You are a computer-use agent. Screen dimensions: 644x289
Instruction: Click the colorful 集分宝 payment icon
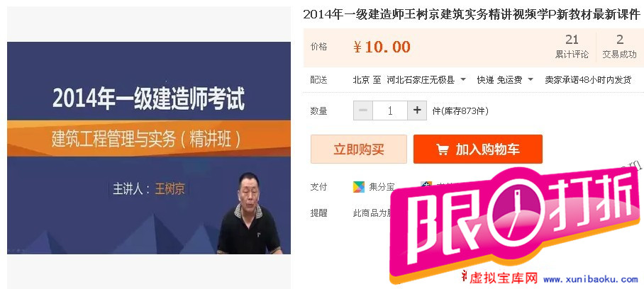(359, 187)
